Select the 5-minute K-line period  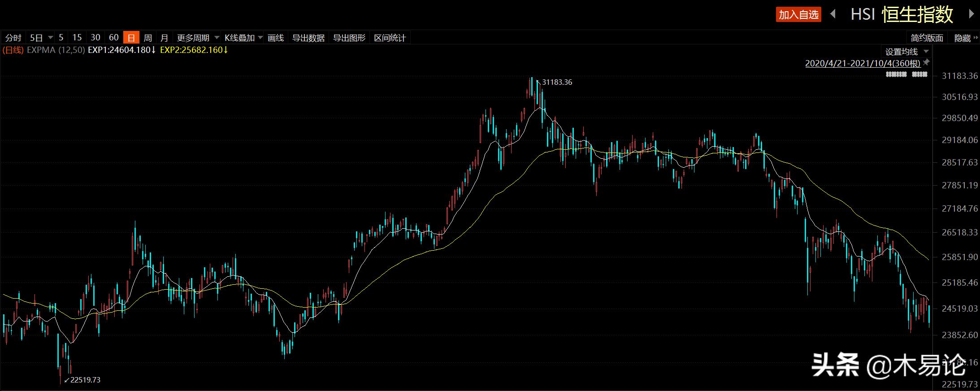61,38
